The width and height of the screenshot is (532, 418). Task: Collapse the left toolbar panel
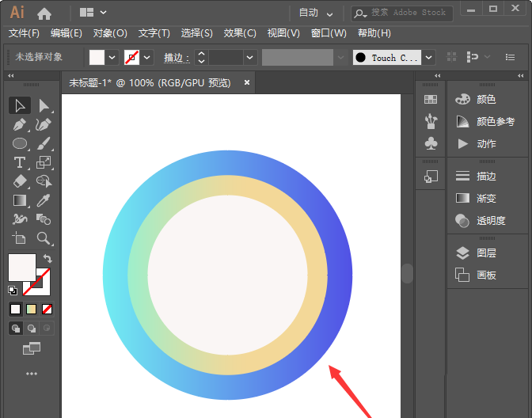coord(11,76)
